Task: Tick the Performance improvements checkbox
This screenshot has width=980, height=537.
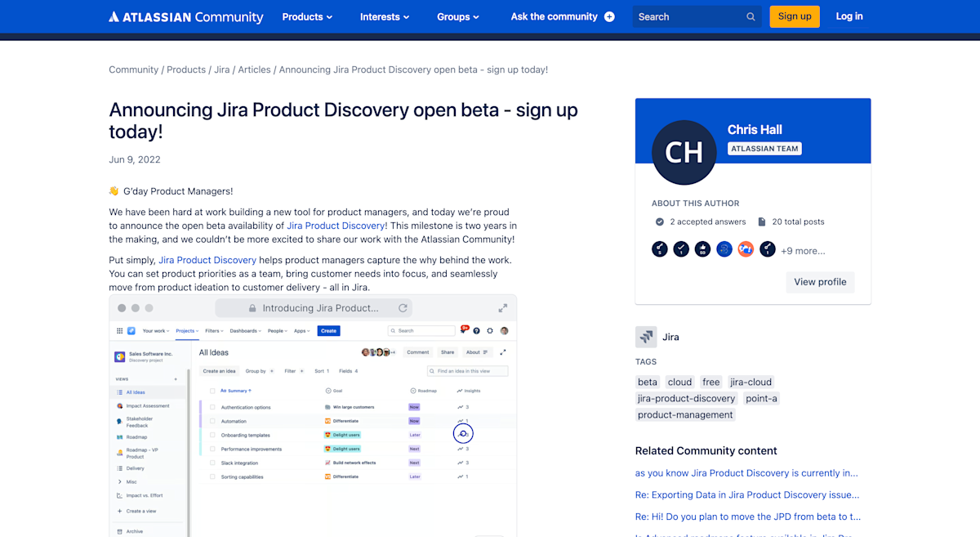Action: [x=212, y=449]
